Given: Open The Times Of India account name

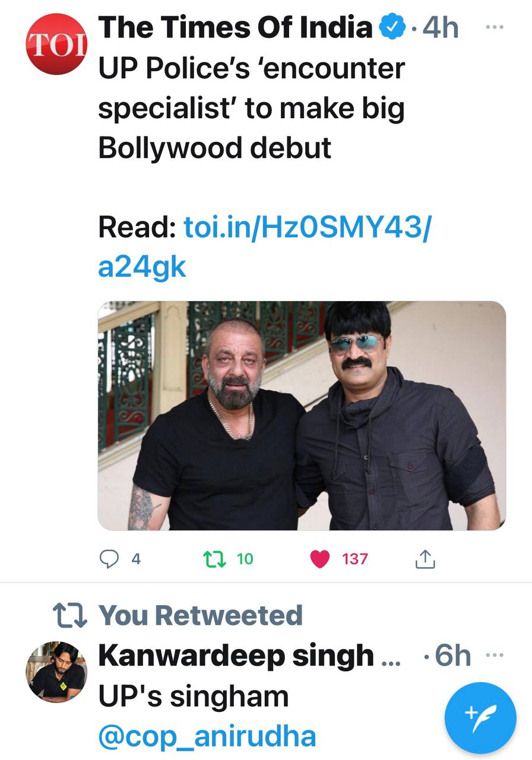Looking at the screenshot, I should click(x=235, y=28).
